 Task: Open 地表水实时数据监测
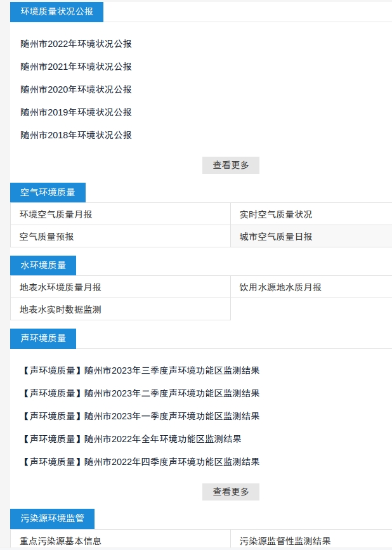point(60,310)
